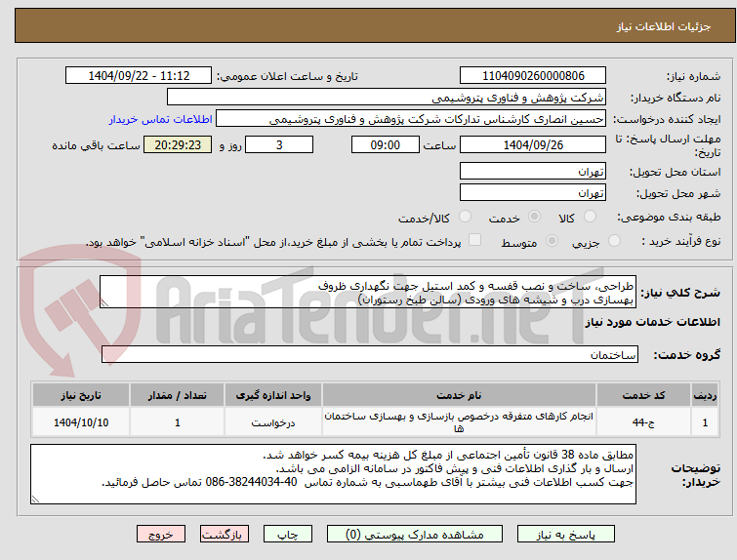Click the گروه خدمت field ساختمان
The width and height of the screenshot is (737, 560).
pyautogui.click(x=369, y=354)
